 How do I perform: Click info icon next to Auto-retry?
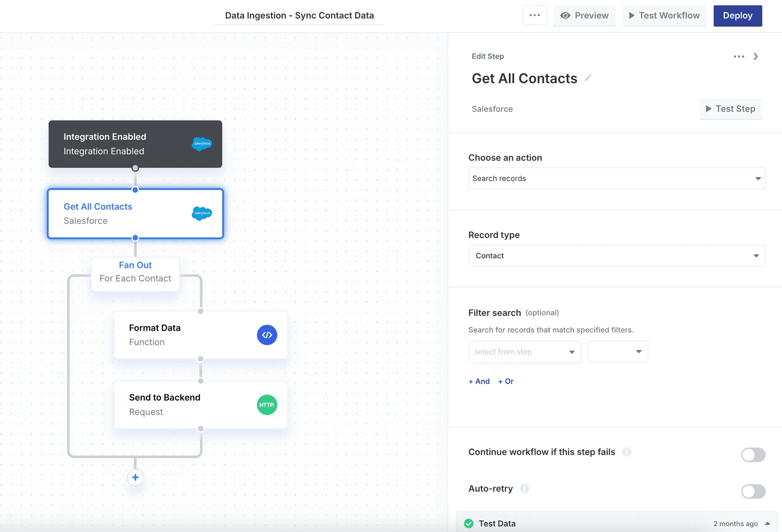pos(525,488)
